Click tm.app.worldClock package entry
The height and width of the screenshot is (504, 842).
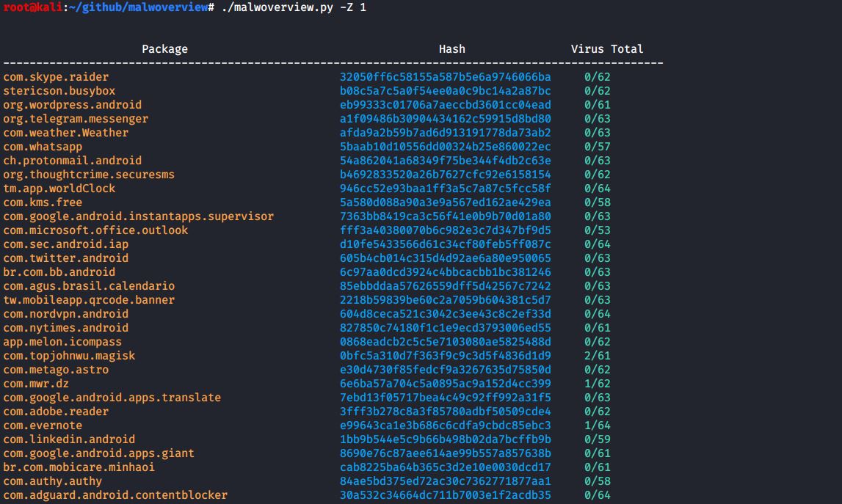click(59, 189)
